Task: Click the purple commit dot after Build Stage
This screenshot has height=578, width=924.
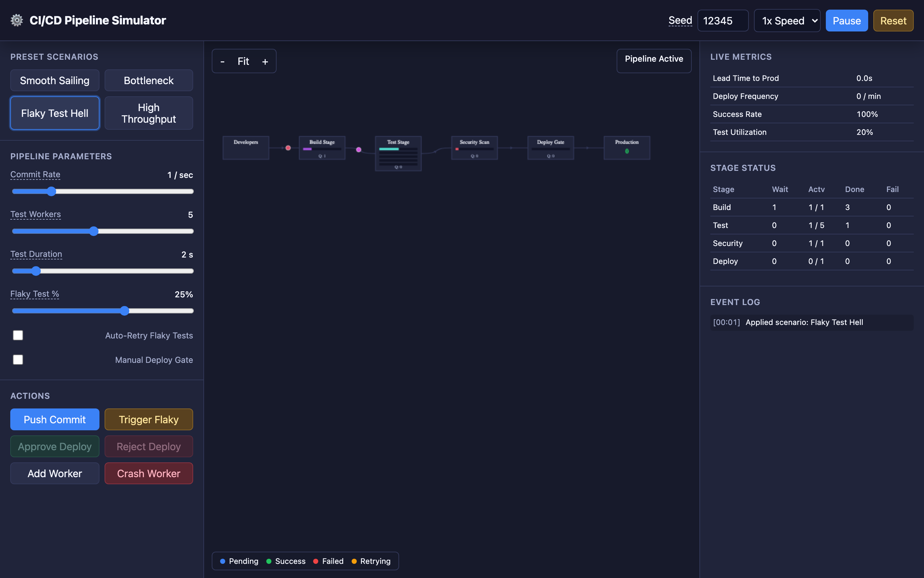Action: pyautogui.click(x=358, y=149)
